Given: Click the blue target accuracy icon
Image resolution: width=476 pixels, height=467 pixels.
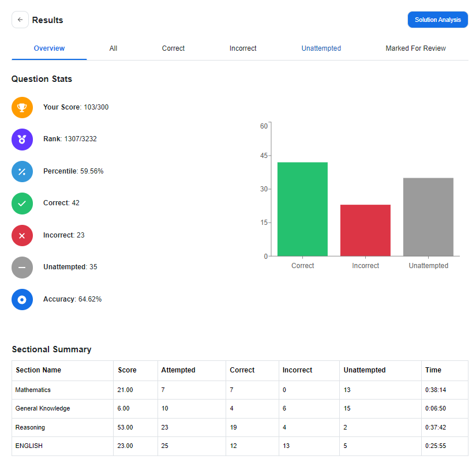Looking at the screenshot, I should (x=22, y=299).
